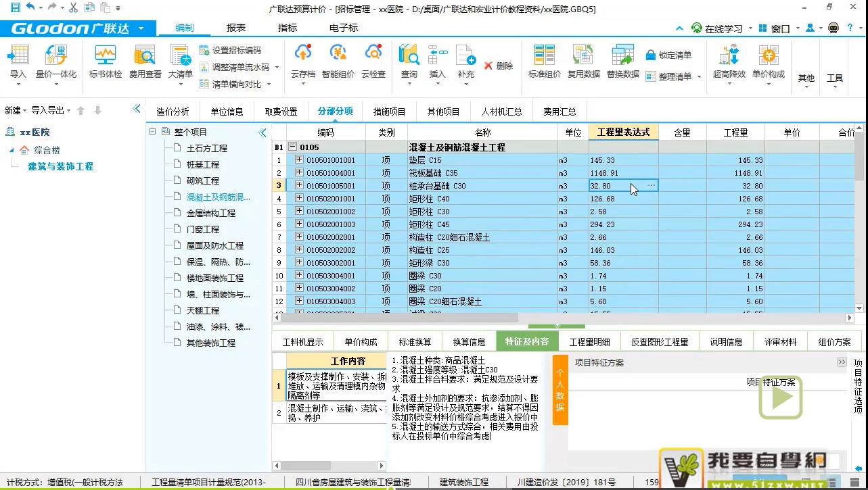Open the 窗口 window menu

click(x=775, y=28)
